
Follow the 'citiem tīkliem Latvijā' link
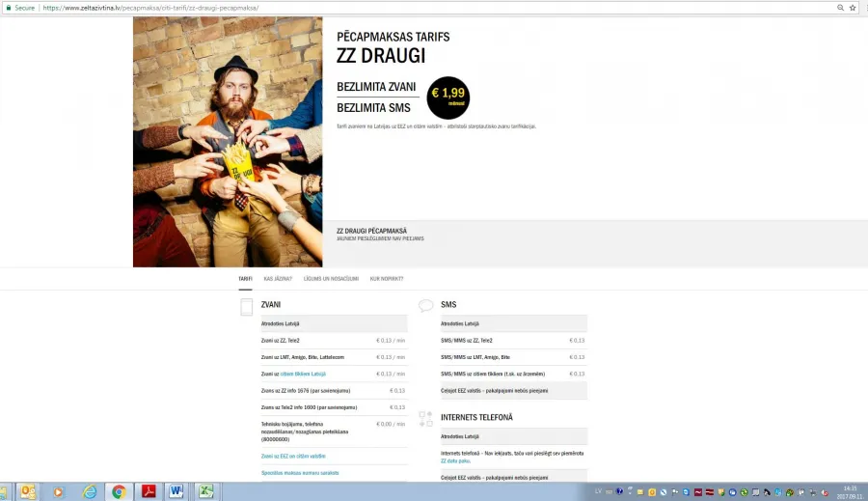pyautogui.click(x=303, y=375)
